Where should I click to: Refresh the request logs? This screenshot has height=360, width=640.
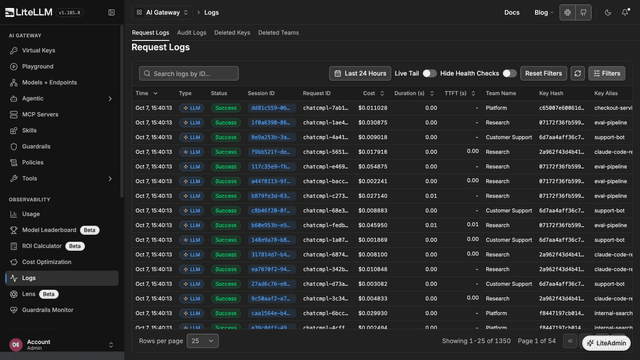(x=578, y=73)
